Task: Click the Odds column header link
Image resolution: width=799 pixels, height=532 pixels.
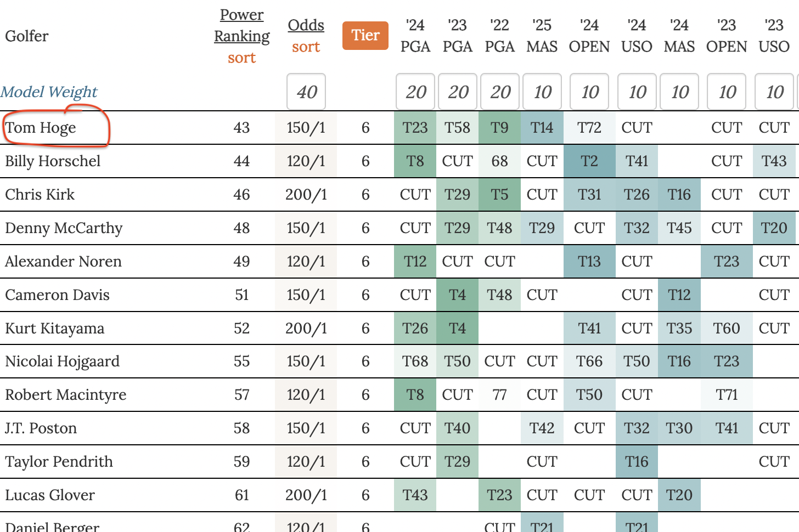Action: click(x=306, y=25)
